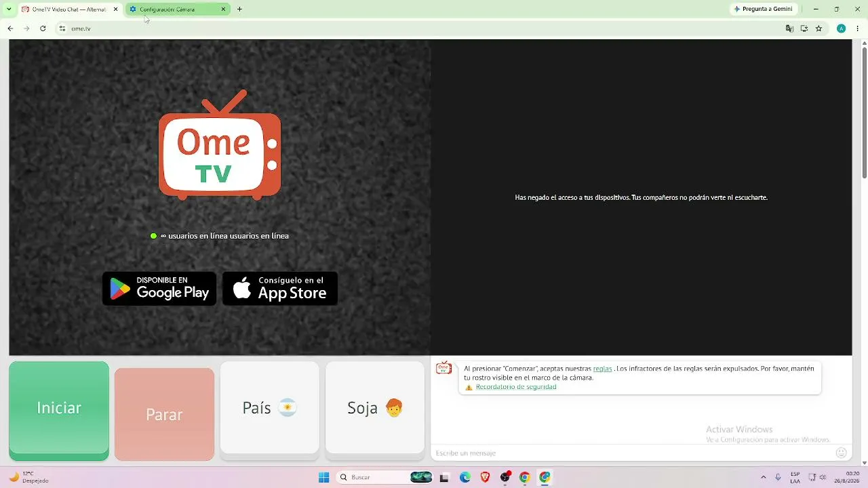The height and width of the screenshot is (488, 868).
Task: Click the Pregunta a Gemini button
Action: [x=764, y=9]
